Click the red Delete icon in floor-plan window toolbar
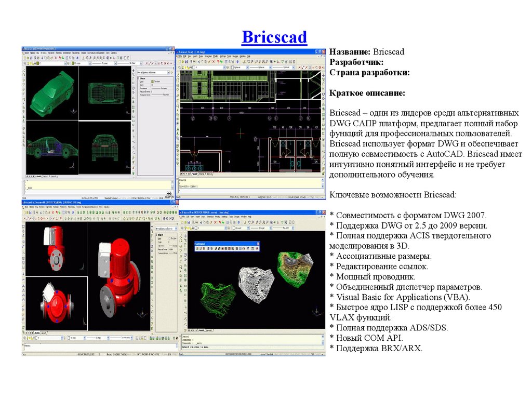532x399 pixels. click(214, 61)
